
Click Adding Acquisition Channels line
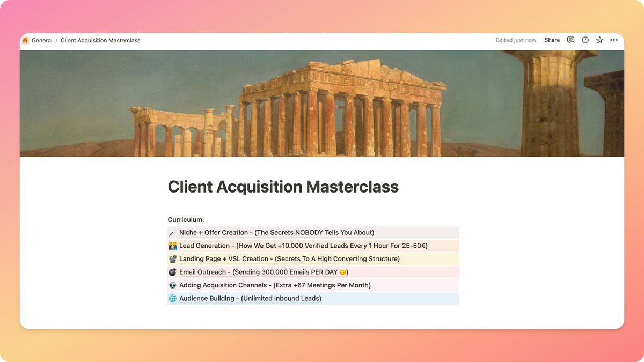(x=275, y=285)
